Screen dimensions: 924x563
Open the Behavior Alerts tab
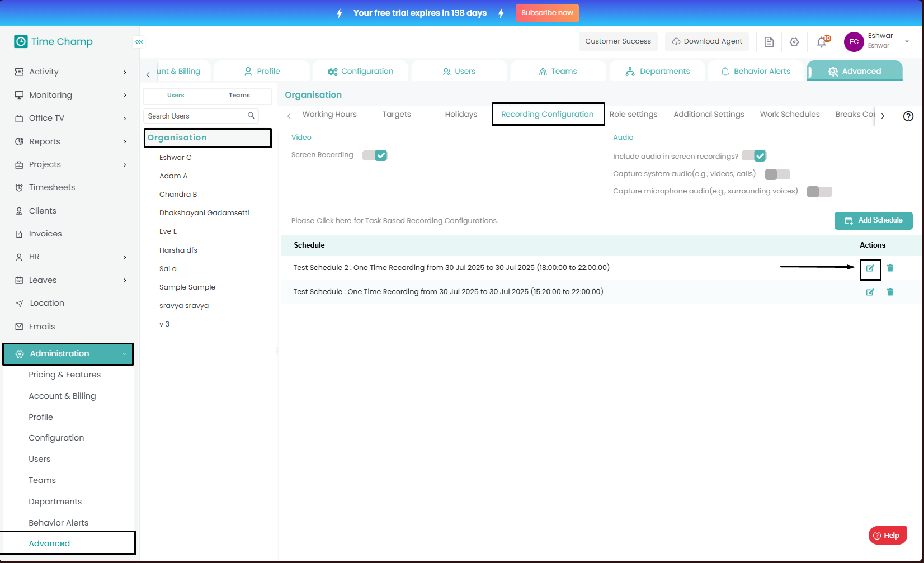click(756, 72)
